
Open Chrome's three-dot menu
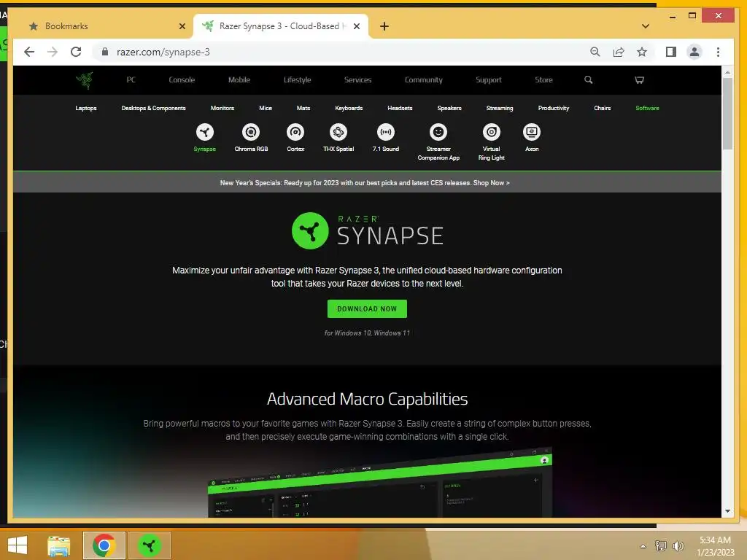tap(718, 52)
